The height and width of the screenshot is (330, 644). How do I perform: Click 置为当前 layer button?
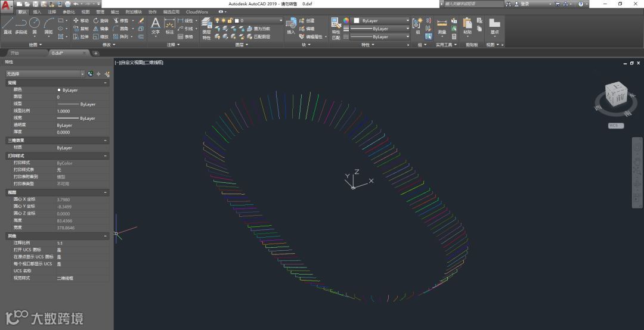[258, 29]
